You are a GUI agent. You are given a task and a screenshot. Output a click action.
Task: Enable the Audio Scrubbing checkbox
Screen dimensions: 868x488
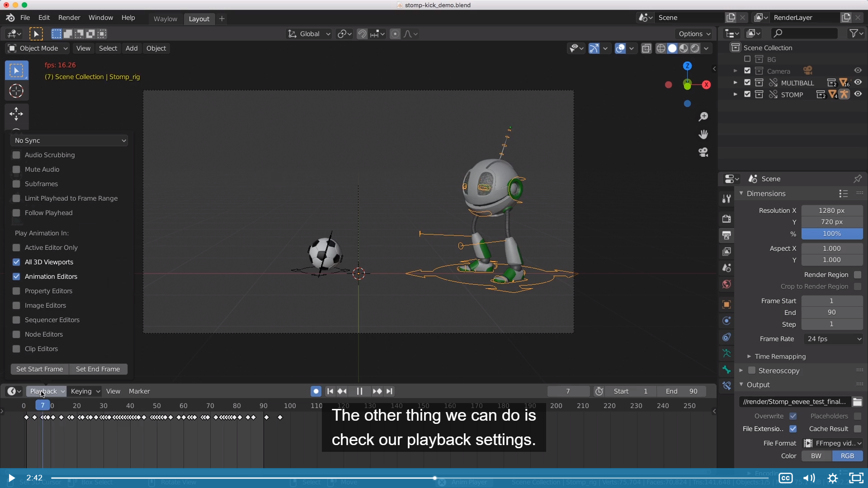coord(17,155)
